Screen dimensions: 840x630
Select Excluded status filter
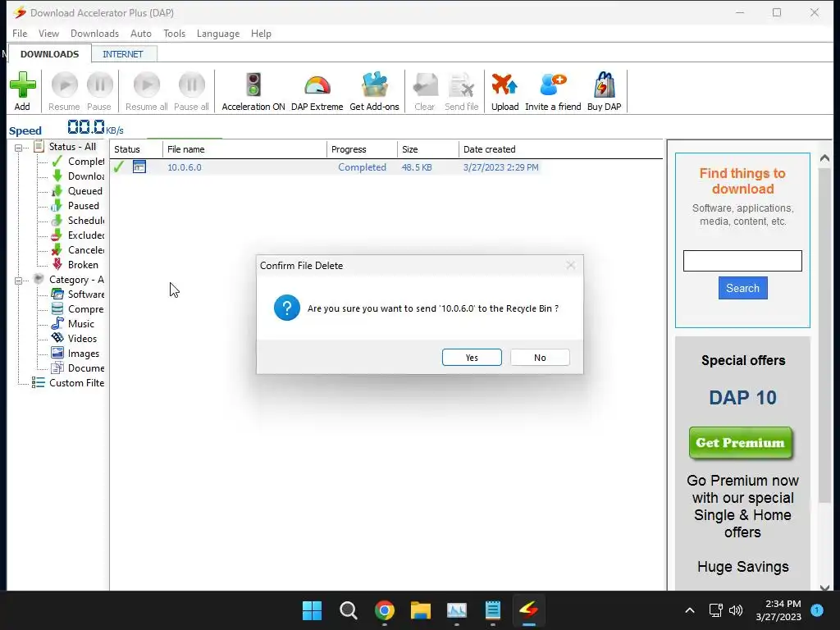78,235
